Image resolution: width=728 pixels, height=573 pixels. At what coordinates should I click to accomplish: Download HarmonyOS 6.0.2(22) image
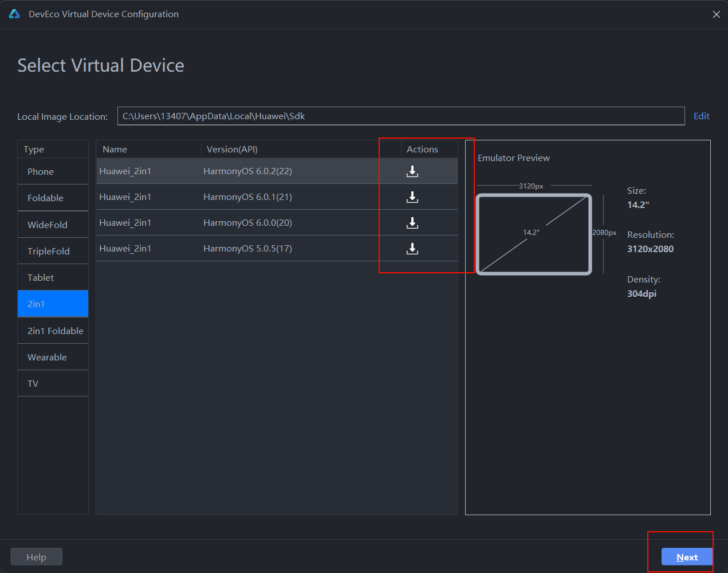tap(412, 171)
